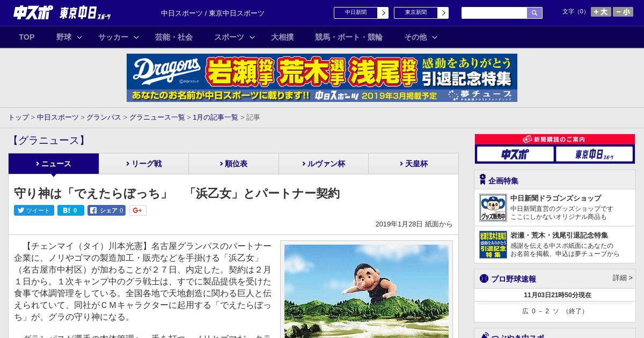
Task: Open the 引退記念特集 thumbnail image
Action: (x=493, y=245)
